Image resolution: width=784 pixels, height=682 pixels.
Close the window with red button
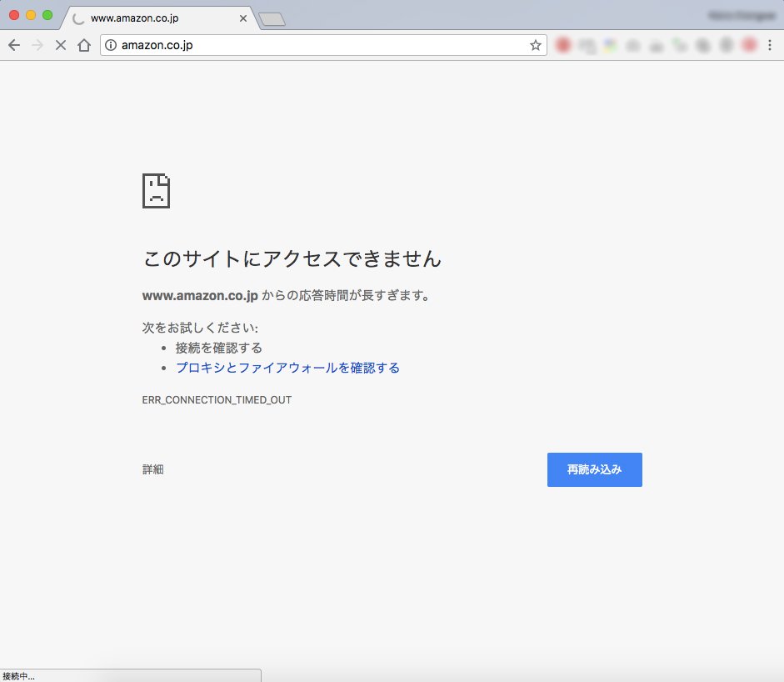pyautogui.click(x=14, y=15)
